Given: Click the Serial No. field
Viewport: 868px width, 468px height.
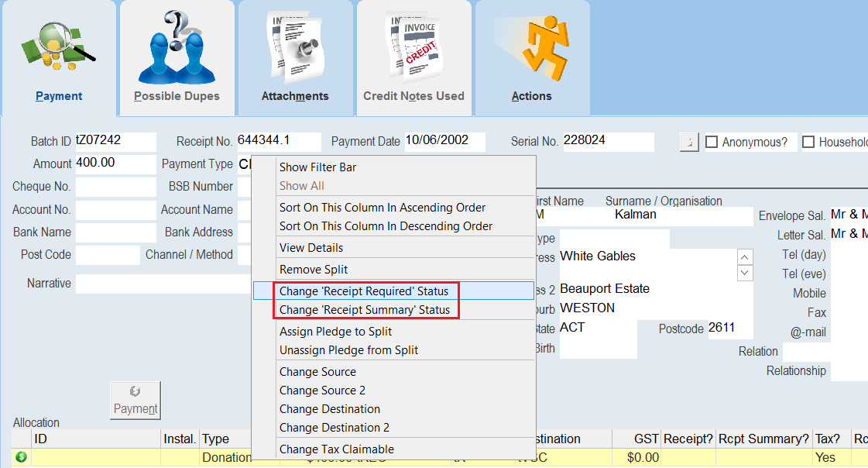Looking at the screenshot, I should tap(609, 141).
